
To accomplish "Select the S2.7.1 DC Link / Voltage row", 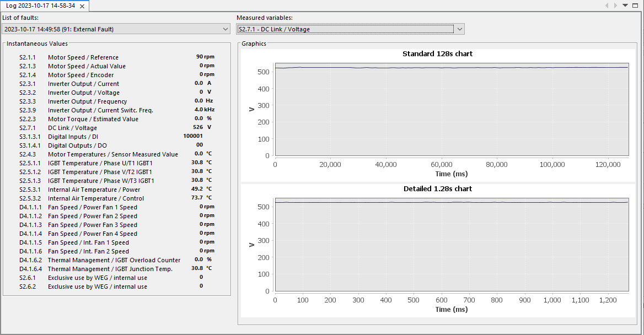I will click(x=72, y=128).
